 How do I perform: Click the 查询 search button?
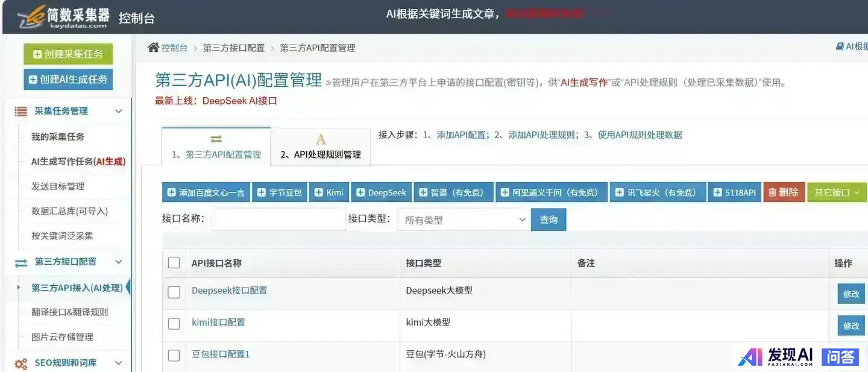coord(549,219)
